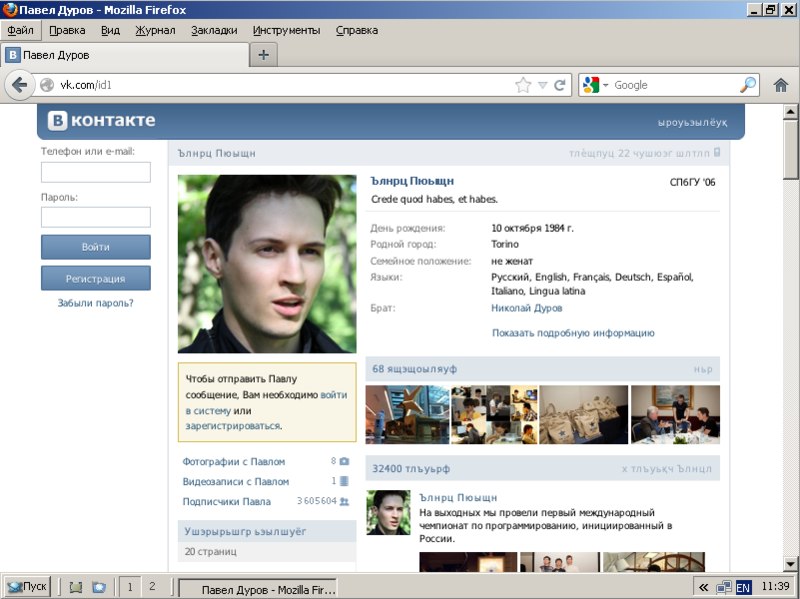The width and height of the screenshot is (800, 599).
Task: Open the Файл menu
Action: coord(20,30)
